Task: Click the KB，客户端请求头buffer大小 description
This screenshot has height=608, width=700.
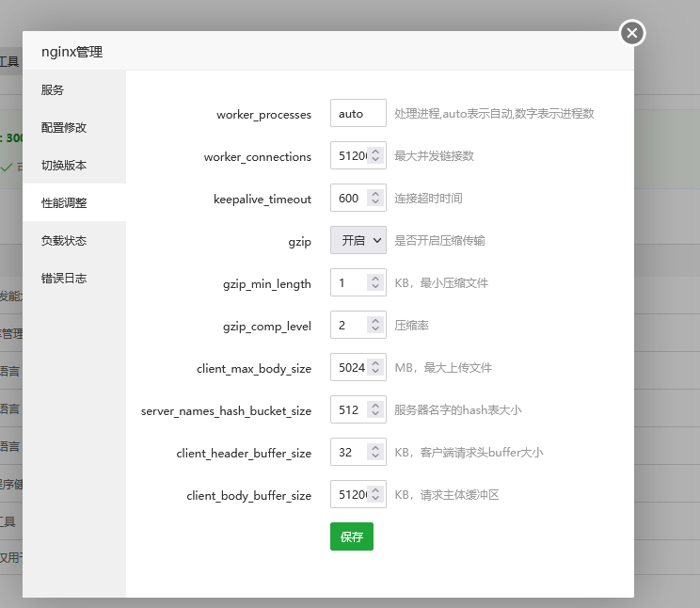Action: [469, 452]
